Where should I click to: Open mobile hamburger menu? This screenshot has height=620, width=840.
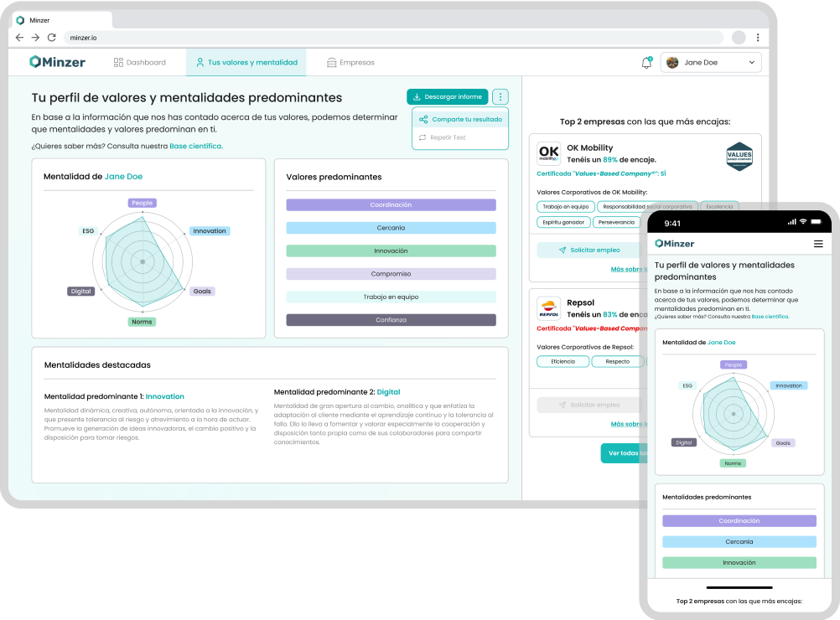(x=818, y=244)
